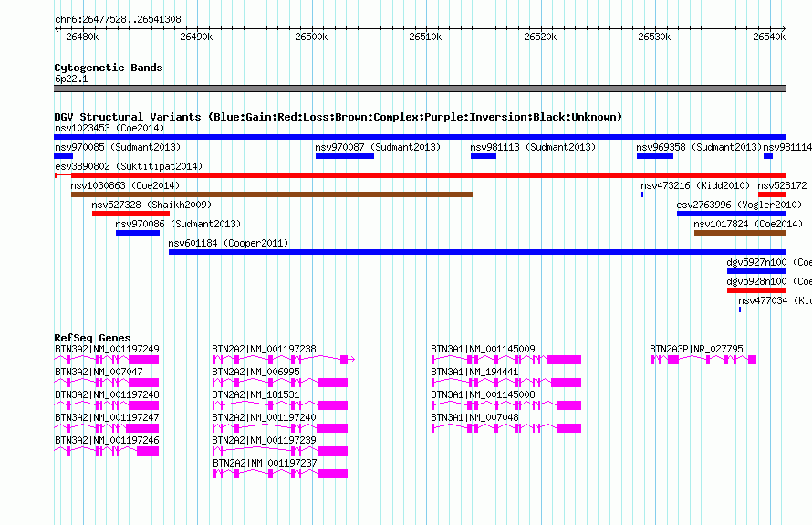Click the Cytogenetic Bands track title
The image size is (812, 525).
(x=109, y=68)
